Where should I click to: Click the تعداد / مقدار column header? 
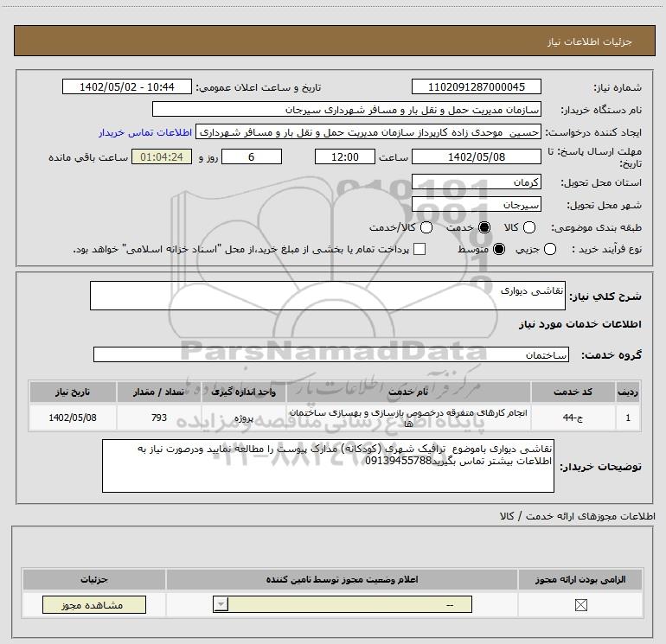point(159,392)
